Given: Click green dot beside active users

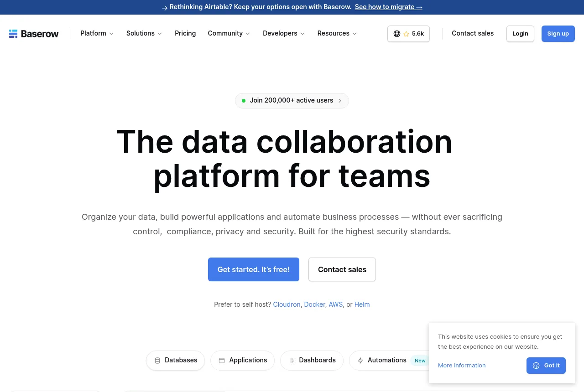Looking at the screenshot, I should coord(244,101).
